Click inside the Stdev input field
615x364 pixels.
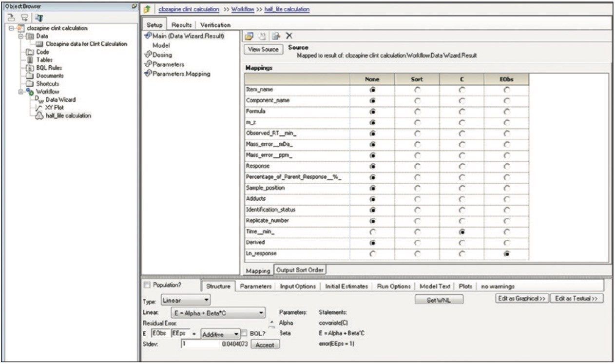200,344
